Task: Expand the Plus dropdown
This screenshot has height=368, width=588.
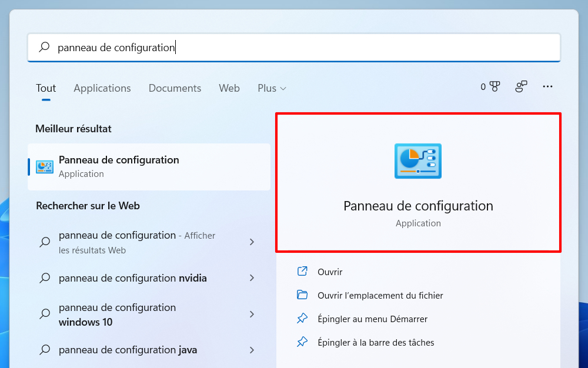Action: (x=272, y=88)
